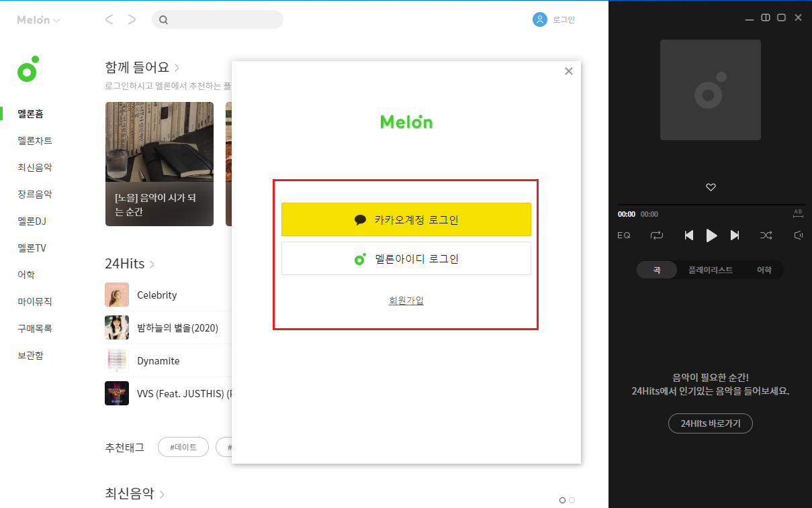Screen dimensions: 812x508
Task: Skip to the next track
Action: (735, 236)
